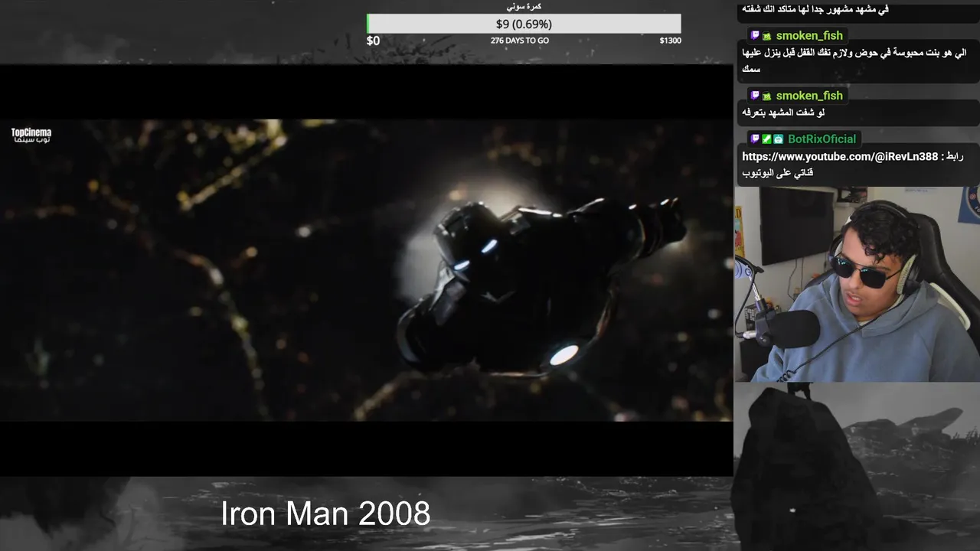Viewport: 980px width, 551px height.
Task: Click the 'Iron Man 2008' caption text
Action: point(325,514)
